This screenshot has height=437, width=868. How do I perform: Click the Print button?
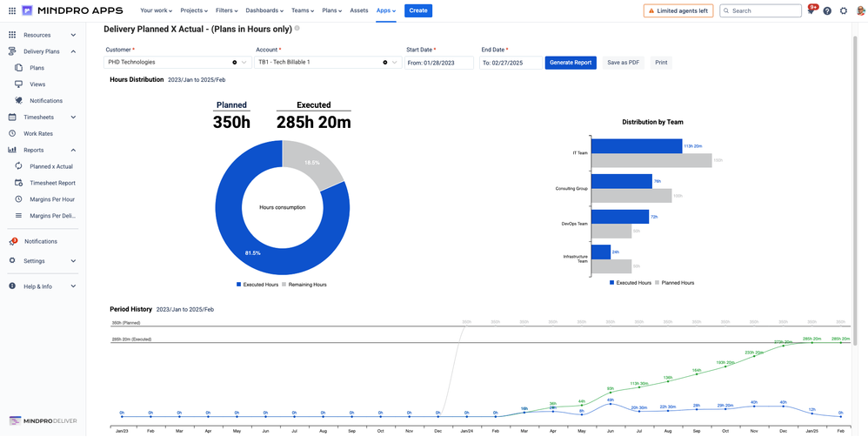(661, 63)
